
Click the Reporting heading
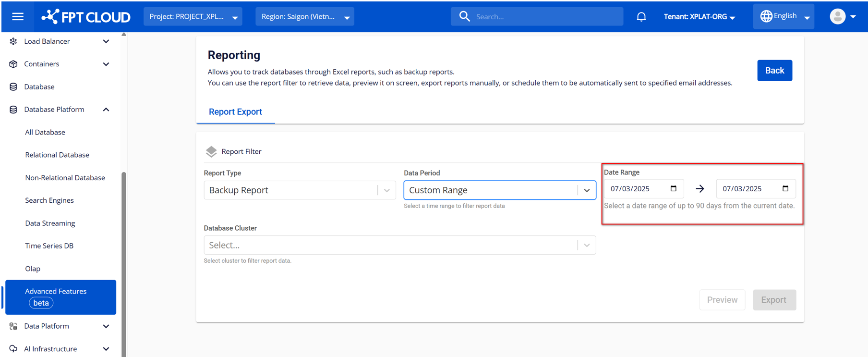234,55
